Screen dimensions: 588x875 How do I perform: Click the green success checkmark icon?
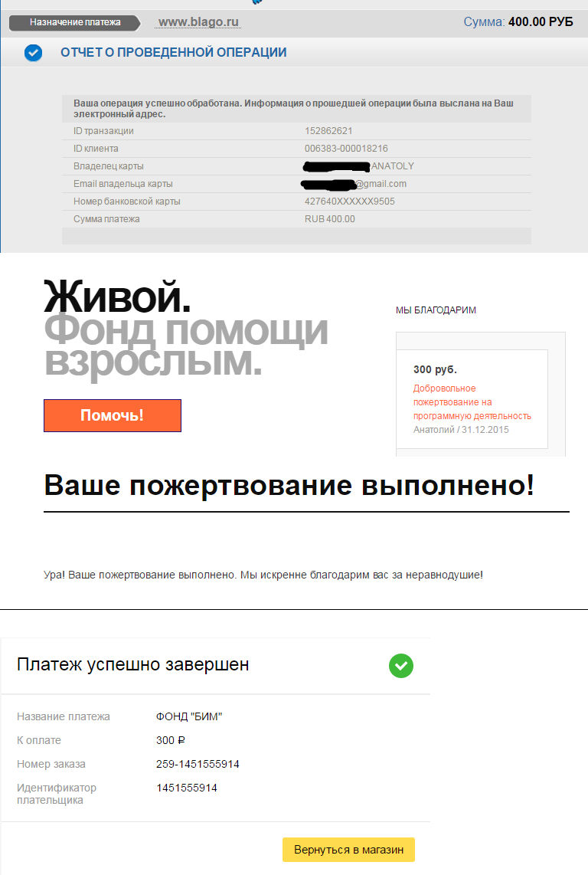(x=401, y=666)
